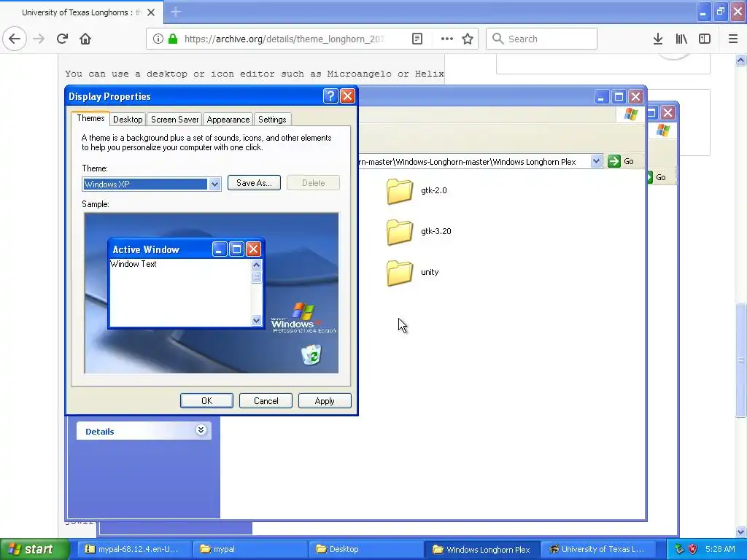
Task: Close the University of Texas Longhorns tab
Action: (x=151, y=12)
